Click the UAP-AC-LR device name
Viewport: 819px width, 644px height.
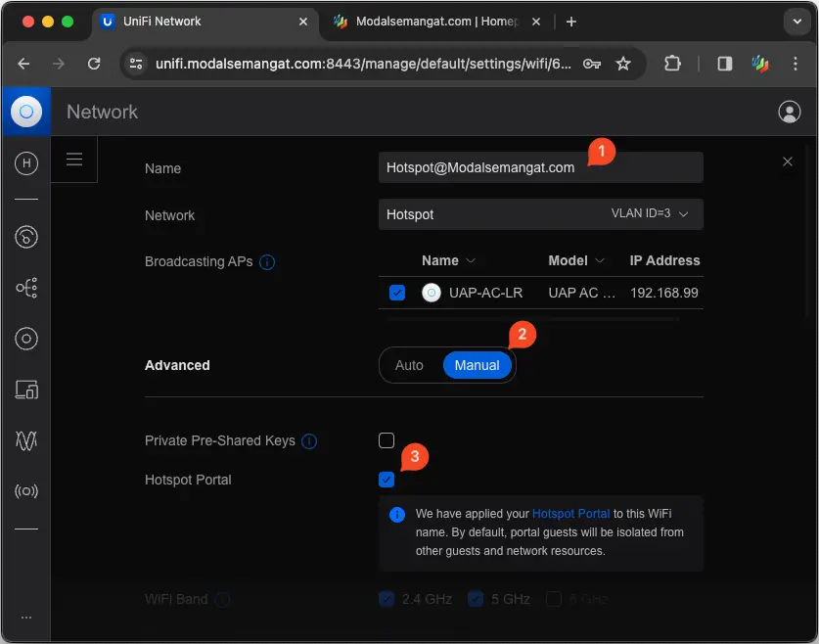click(x=485, y=293)
